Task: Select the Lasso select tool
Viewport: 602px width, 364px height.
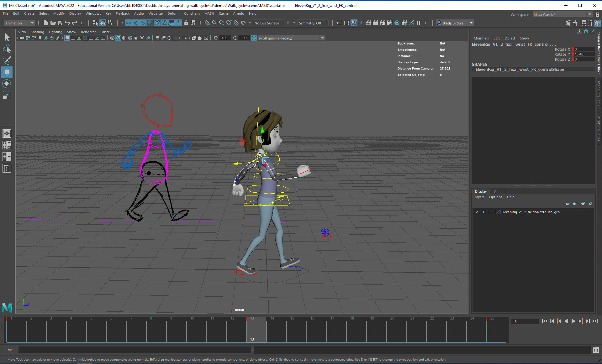Action: pyautogui.click(x=7, y=49)
